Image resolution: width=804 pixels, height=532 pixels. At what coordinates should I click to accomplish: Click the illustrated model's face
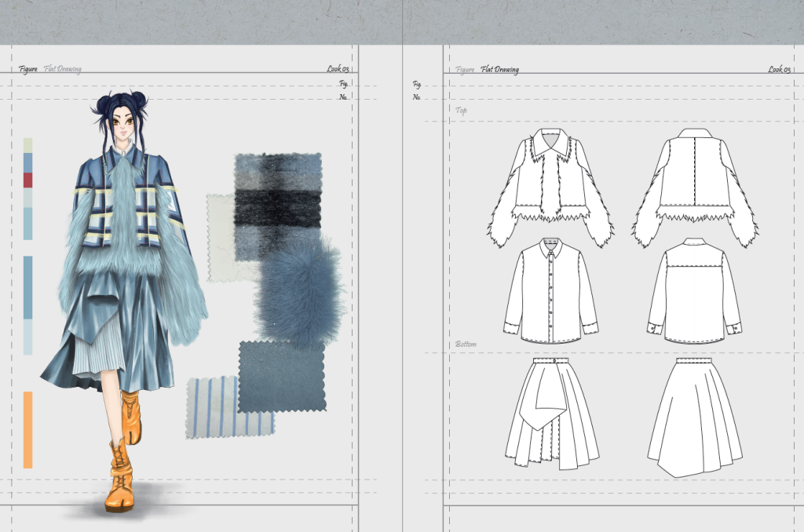pos(122,124)
